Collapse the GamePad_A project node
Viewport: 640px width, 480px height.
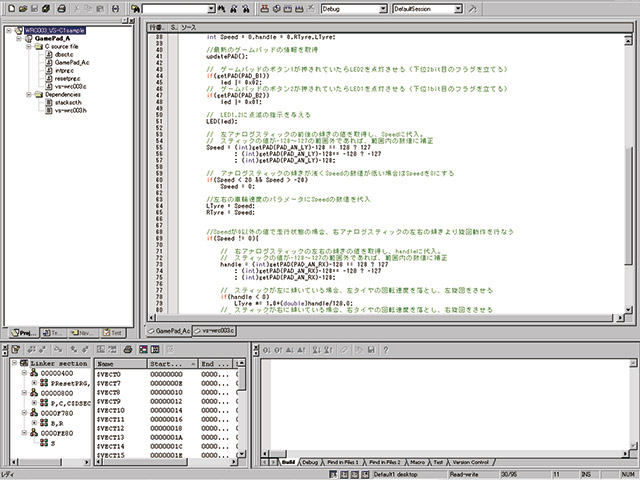tap(19, 38)
